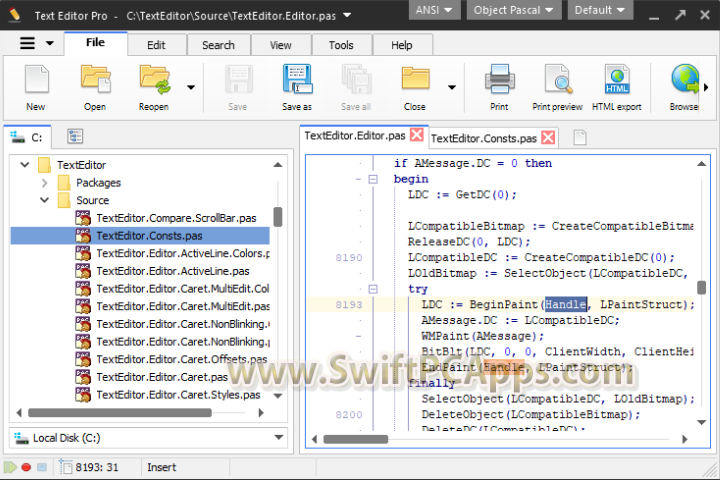Select TextEditor.Editor.Caret.Styles.pas file
720x480 pixels.
point(178,395)
